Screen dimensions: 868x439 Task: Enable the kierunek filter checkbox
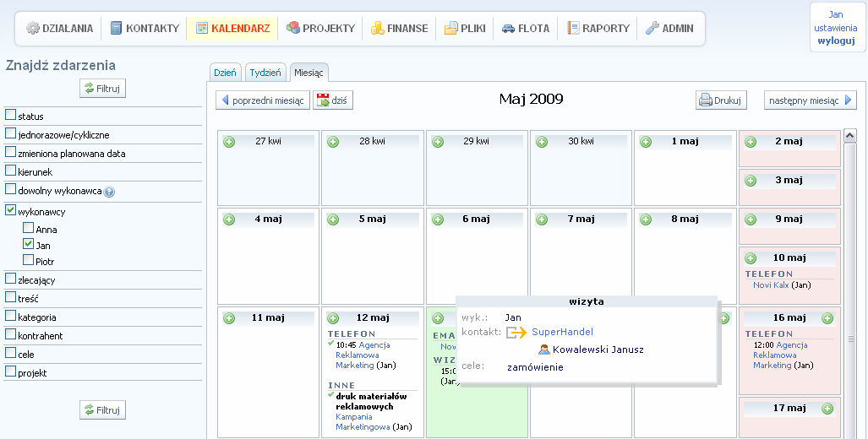tap(10, 171)
